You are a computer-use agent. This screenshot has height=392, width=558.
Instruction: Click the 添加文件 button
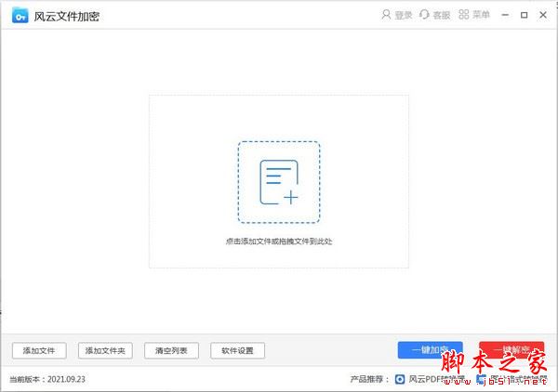point(39,351)
